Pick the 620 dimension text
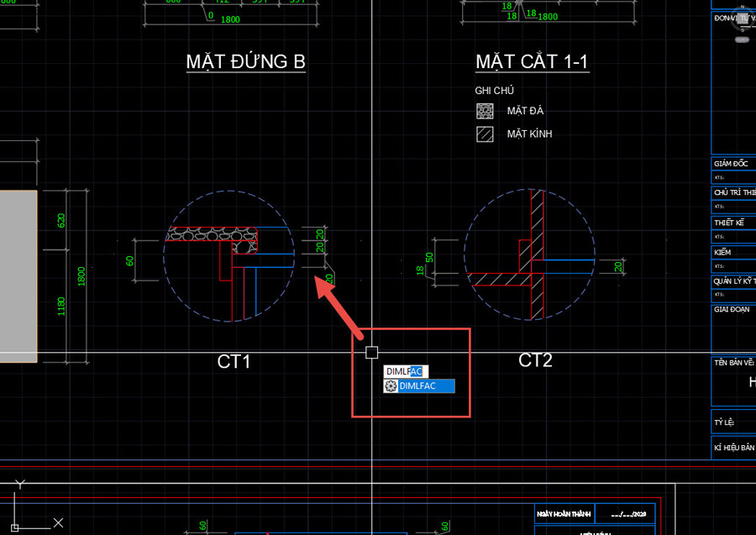This screenshot has height=535, width=756. tap(60, 221)
